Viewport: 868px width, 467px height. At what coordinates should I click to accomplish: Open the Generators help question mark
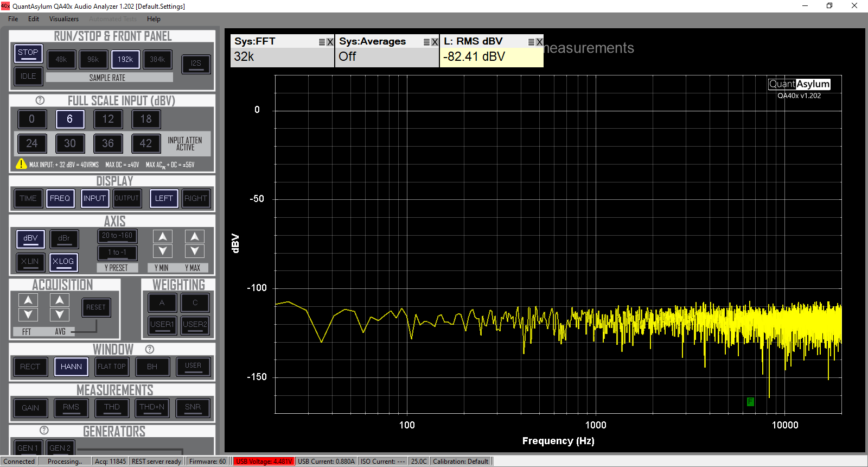pos(44,430)
